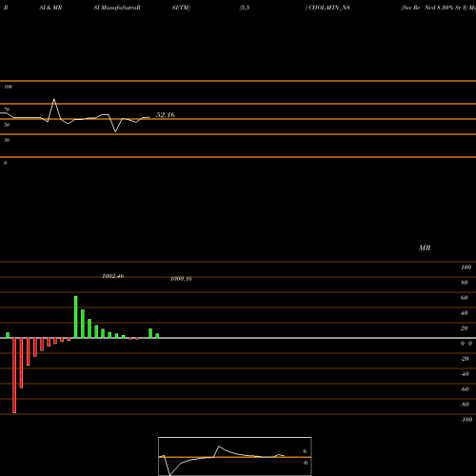Click the SI & MR header label
Screen dimensions: 476x476
[x=50, y=8]
